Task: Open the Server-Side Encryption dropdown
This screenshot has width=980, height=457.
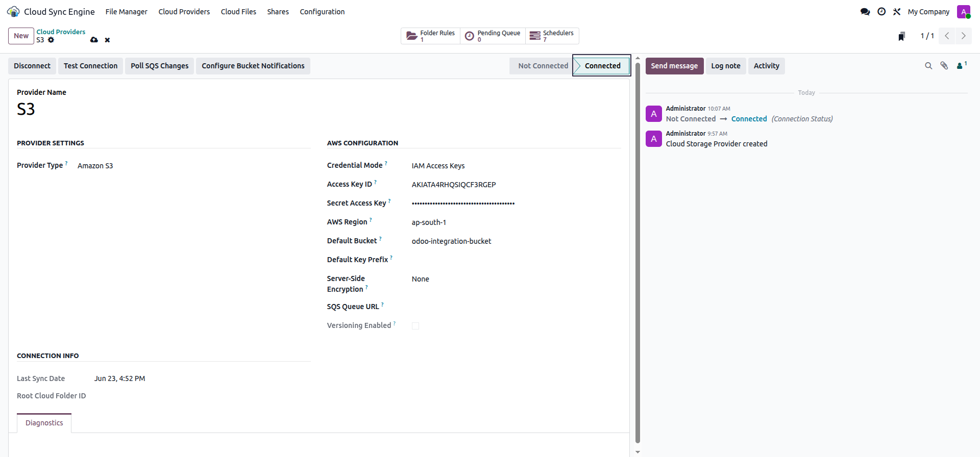Action: (516, 279)
